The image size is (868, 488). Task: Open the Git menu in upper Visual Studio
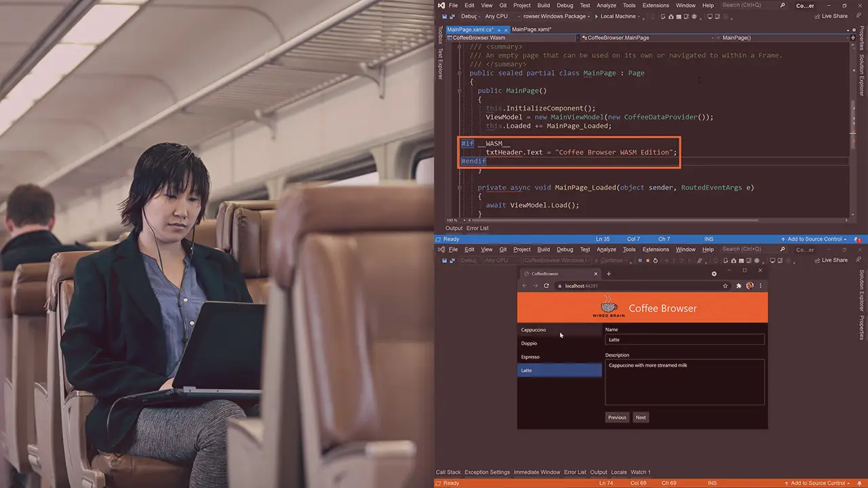point(503,5)
